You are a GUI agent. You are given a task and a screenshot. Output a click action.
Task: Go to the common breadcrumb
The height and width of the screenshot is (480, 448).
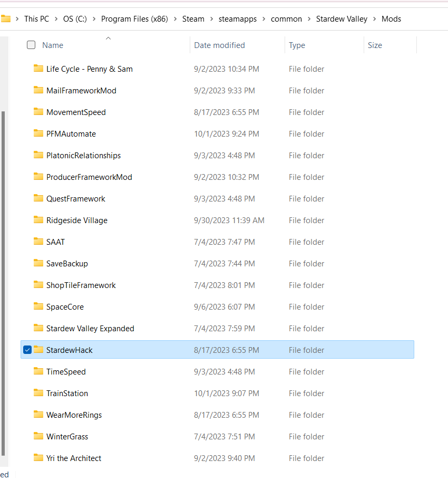[x=286, y=19]
